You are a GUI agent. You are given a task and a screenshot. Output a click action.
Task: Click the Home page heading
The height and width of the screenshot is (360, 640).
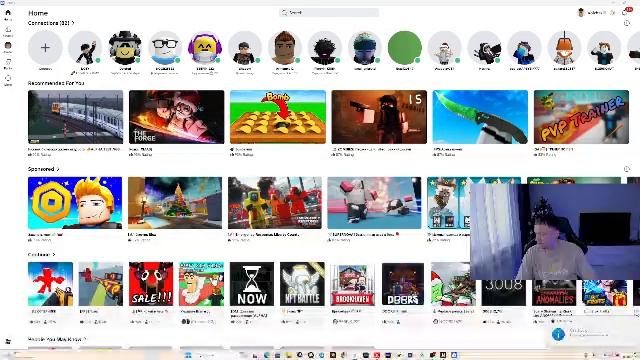(x=38, y=13)
